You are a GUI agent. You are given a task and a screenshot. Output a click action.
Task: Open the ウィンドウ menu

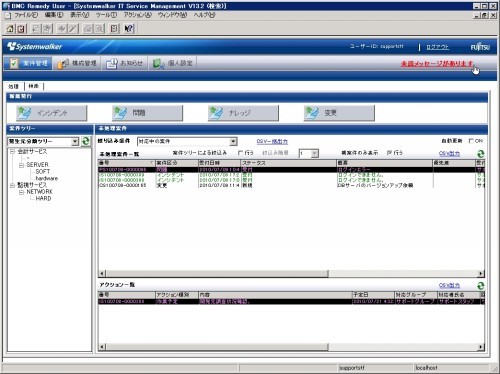(172, 15)
